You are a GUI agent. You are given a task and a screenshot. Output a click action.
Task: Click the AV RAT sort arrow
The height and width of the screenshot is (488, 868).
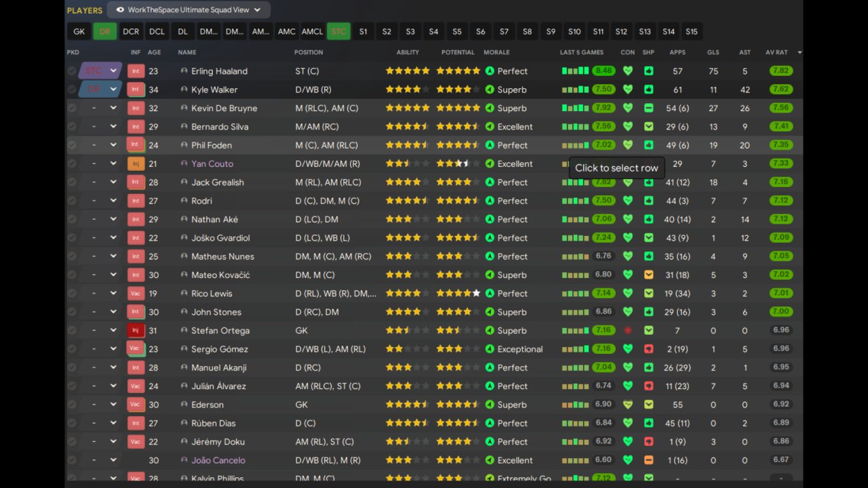(x=800, y=52)
